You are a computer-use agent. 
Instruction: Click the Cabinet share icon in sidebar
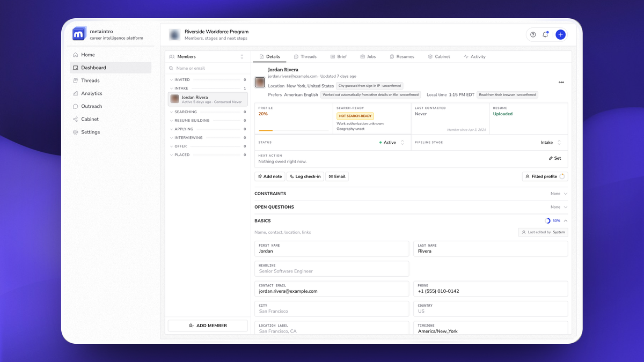[76, 119]
